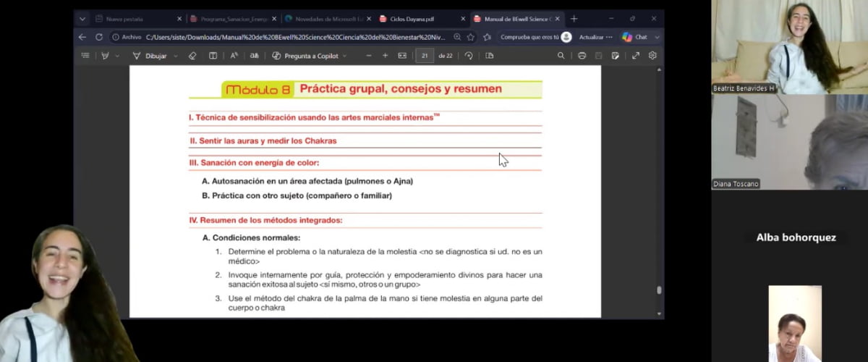Click the page number field showing 21
868x362 pixels.
coord(425,56)
